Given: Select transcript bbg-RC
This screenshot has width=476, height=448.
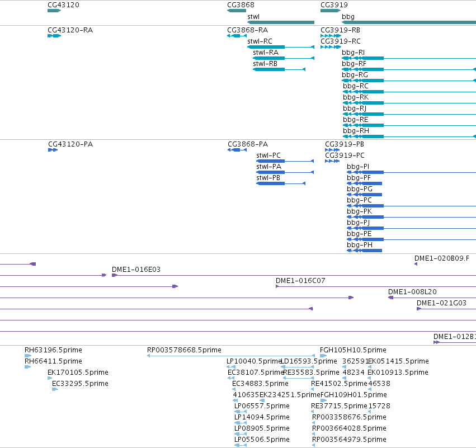Looking at the screenshot, I should coord(356,86).
